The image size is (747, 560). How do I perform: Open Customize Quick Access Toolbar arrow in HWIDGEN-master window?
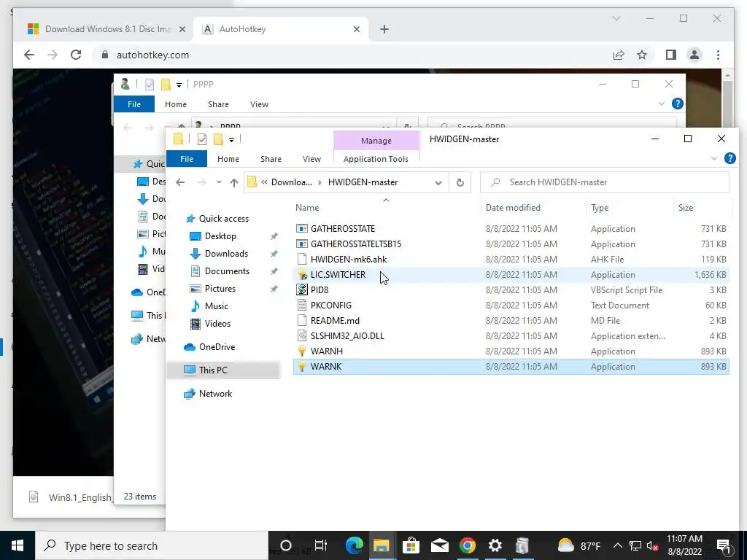point(231,139)
